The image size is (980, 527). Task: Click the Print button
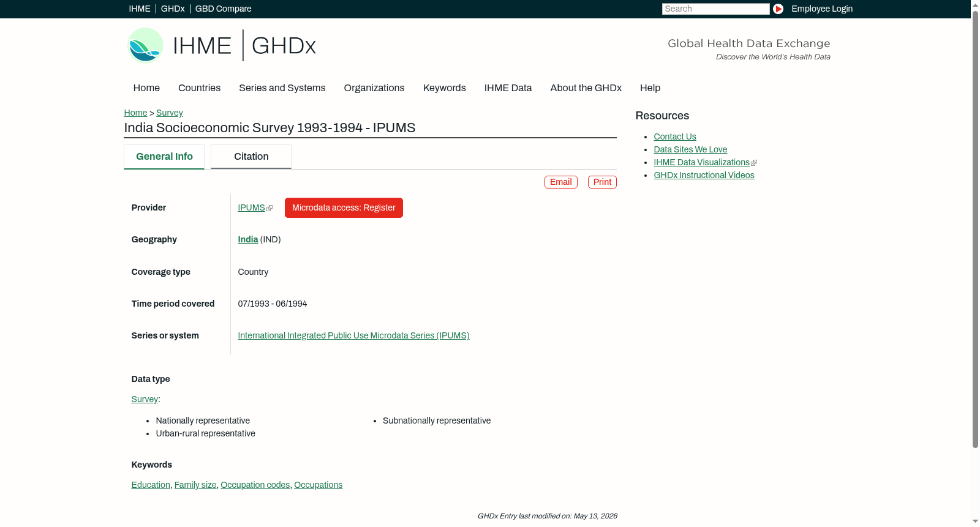[602, 182]
